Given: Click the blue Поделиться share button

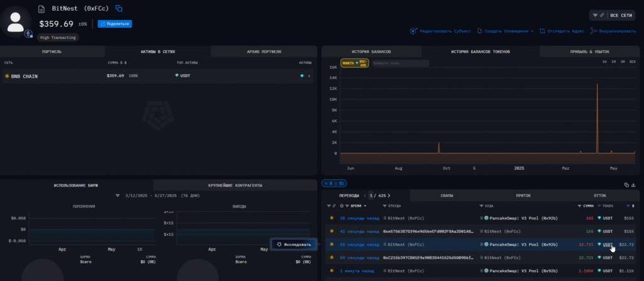Looking at the screenshot, I should click(x=114, y=24).
